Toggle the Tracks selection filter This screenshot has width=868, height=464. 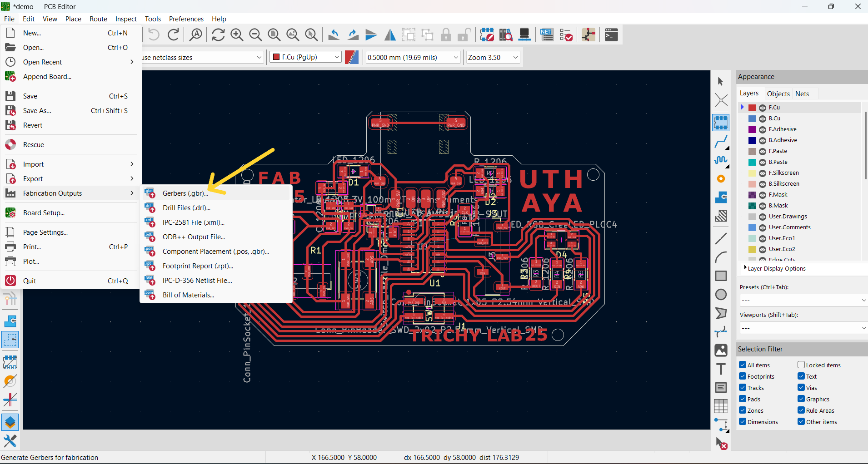point(743,387)
